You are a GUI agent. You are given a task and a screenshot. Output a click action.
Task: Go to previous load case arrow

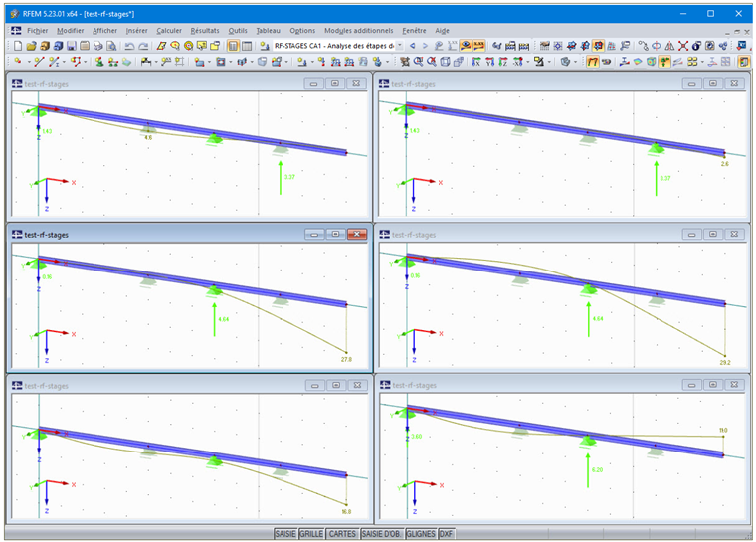pyautogui.click(x=412, y=46)
